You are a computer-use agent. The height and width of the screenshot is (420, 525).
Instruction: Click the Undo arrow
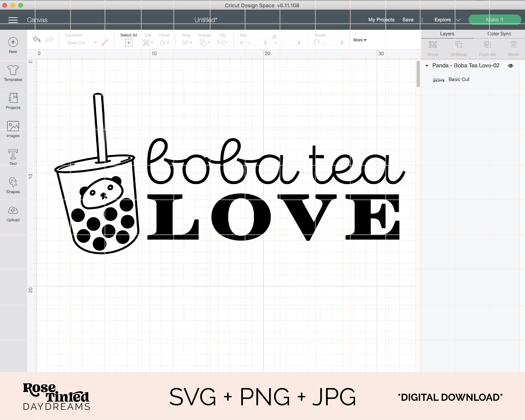[37, 39]
